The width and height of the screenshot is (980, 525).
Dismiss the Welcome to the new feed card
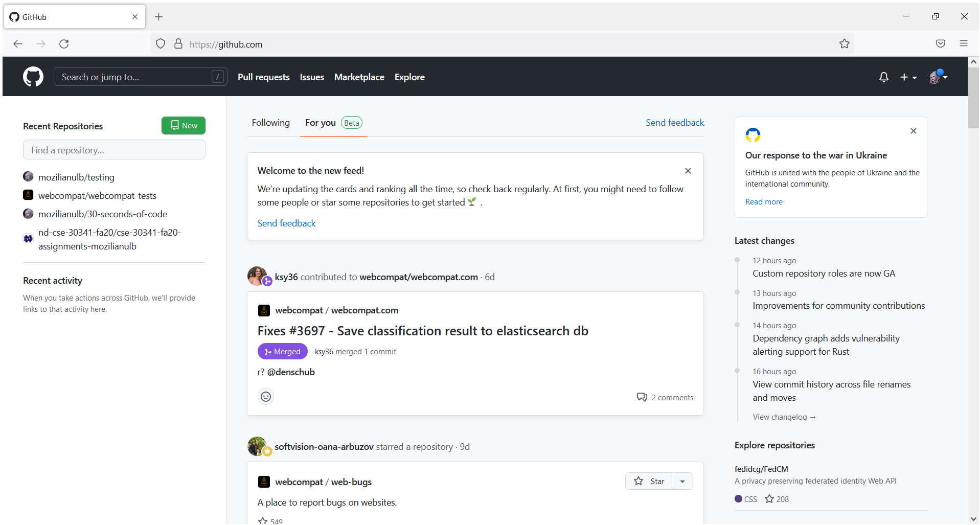click(688, 171)
